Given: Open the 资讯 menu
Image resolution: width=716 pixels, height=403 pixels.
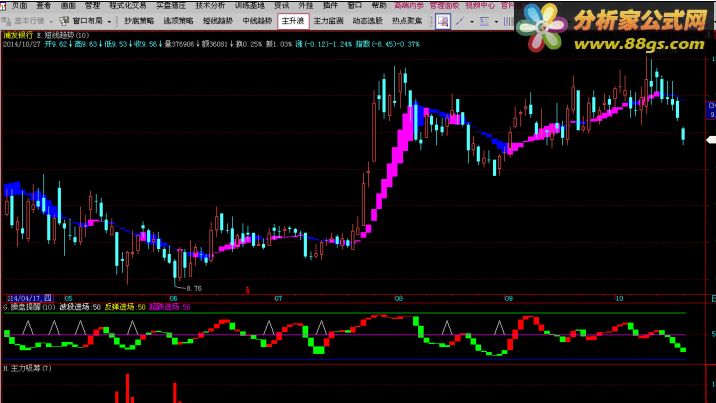Looking at the screenshot, I should click(281, 5).
